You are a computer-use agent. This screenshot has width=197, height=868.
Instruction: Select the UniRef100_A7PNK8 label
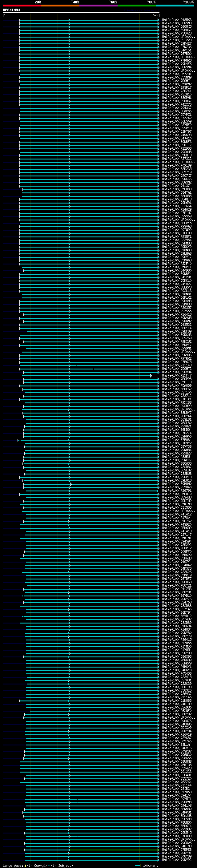[177, 61]
